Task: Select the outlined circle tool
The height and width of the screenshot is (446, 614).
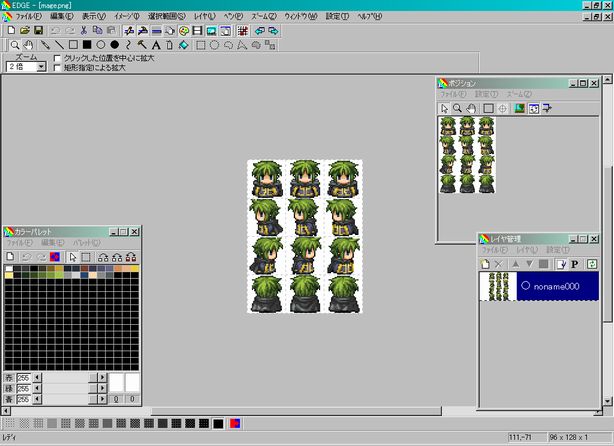Action: 101,45
